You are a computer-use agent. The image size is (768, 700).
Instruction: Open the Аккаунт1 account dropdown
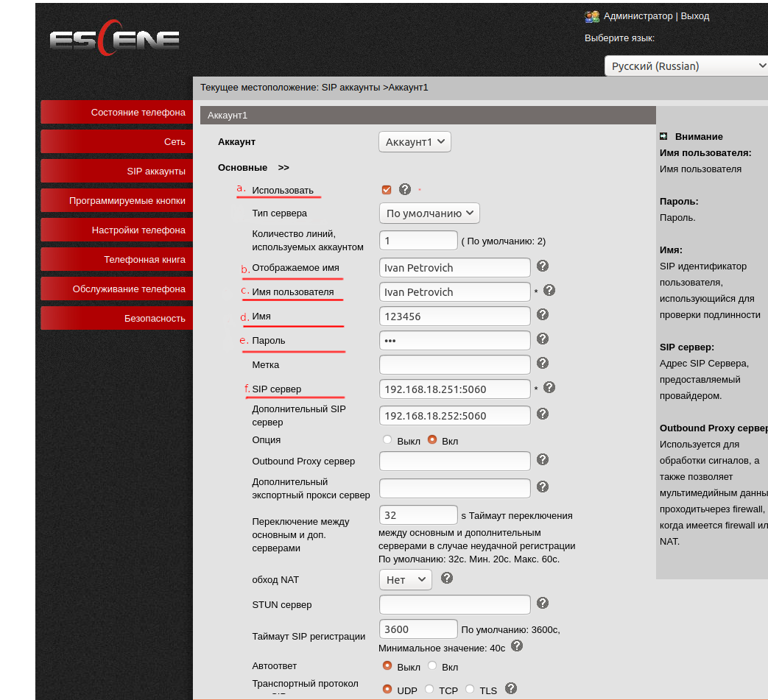415,142
